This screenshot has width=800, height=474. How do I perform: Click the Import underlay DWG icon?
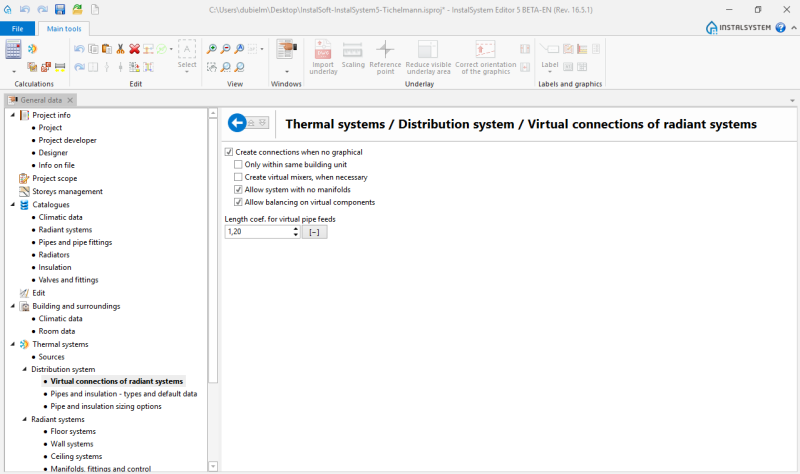point(323,50)
